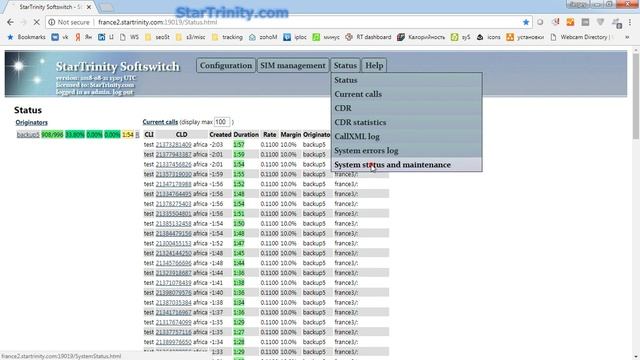Choose CDR from the Status dropdown
The width and height of the screenshot is (640, 360).
(x=407, y=108)
